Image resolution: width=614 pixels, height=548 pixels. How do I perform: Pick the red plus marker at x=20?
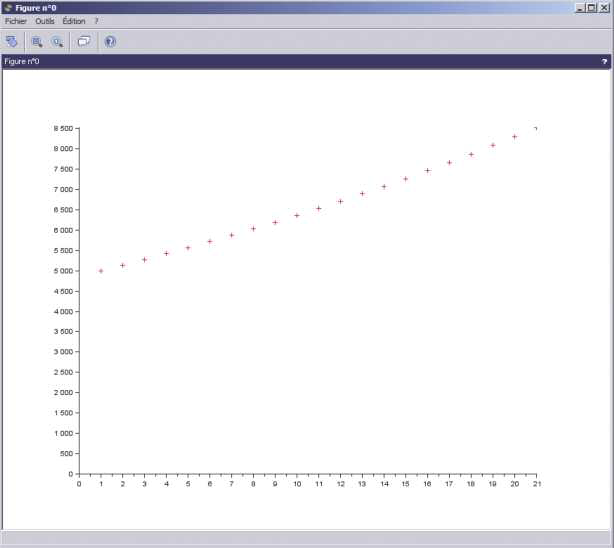point(515,137)
